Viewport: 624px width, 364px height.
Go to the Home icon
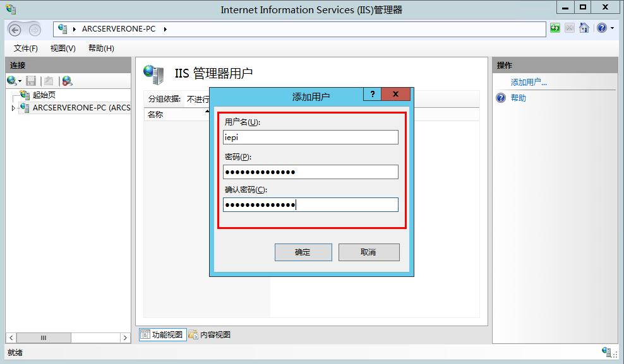click(x=584, y=28)
